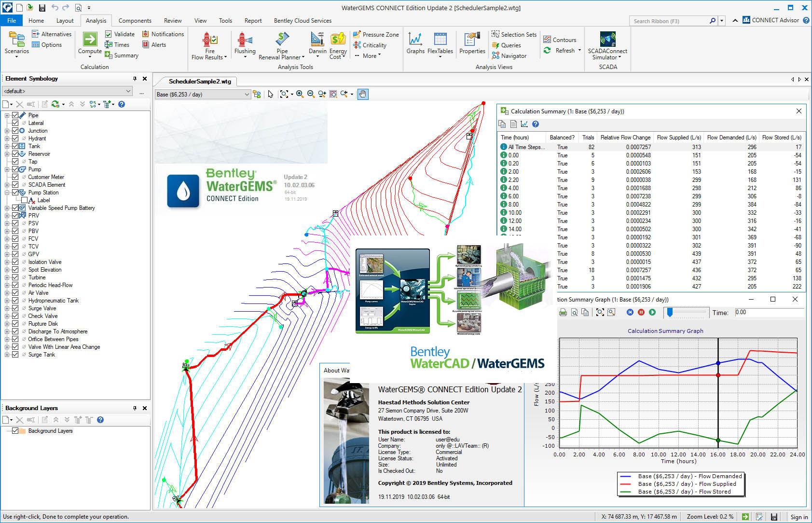Launch Pipe Renewal Planner

[x=282, y=46]
